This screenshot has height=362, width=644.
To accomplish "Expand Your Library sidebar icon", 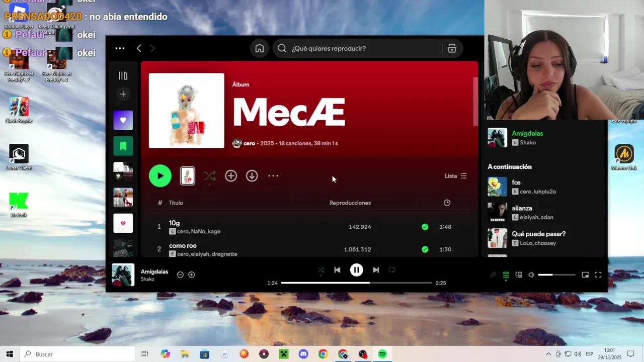I will tap(123, 76).
